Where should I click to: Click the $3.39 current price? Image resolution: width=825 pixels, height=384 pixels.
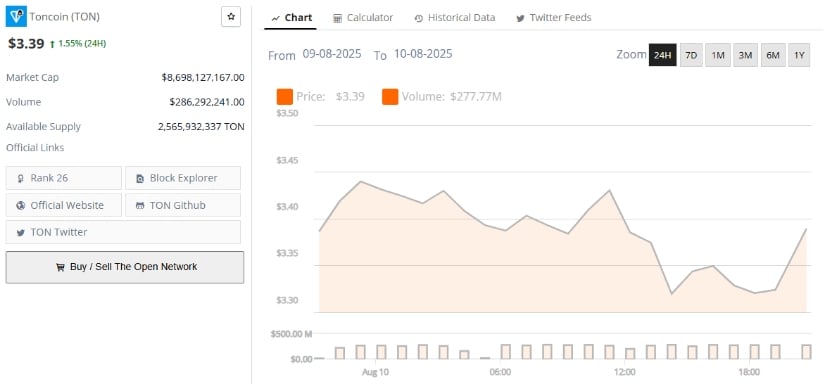[x=26, y=44]
